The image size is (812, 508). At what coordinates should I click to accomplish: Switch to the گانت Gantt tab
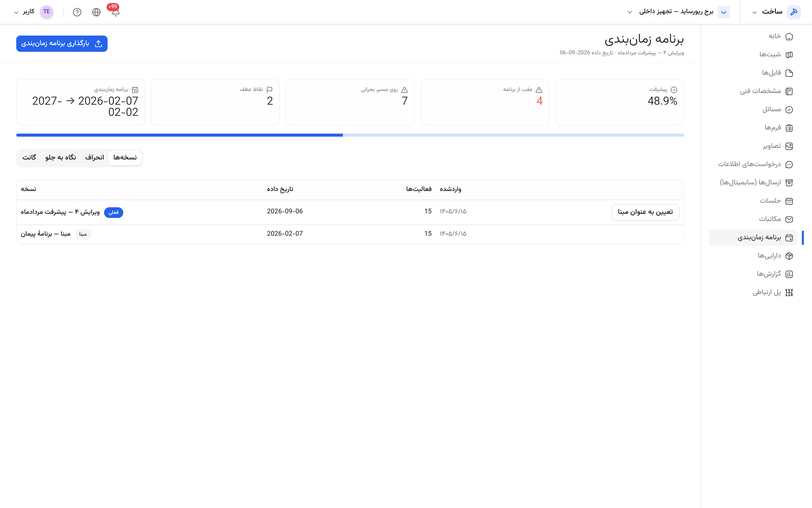coord(29,157)
